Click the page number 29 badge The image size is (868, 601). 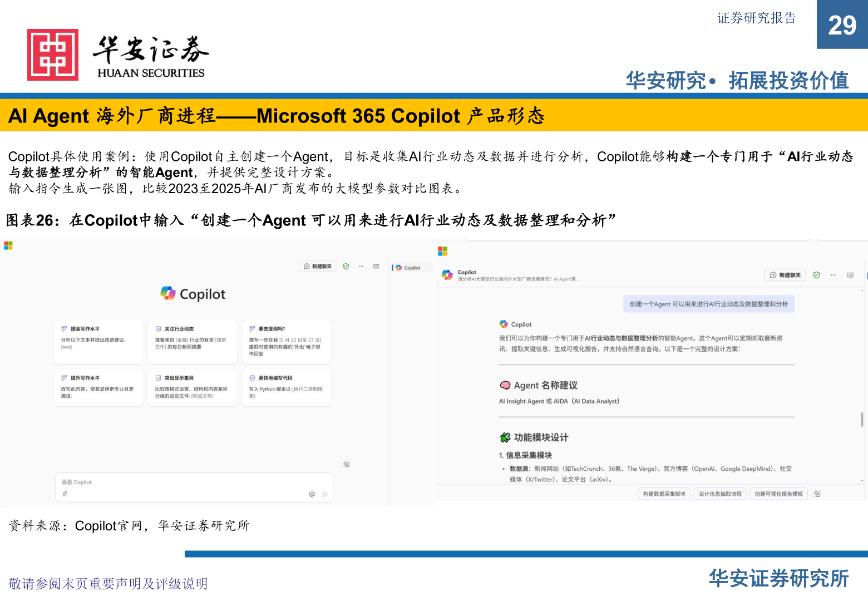pyautogui.click(x=842, y=24)
